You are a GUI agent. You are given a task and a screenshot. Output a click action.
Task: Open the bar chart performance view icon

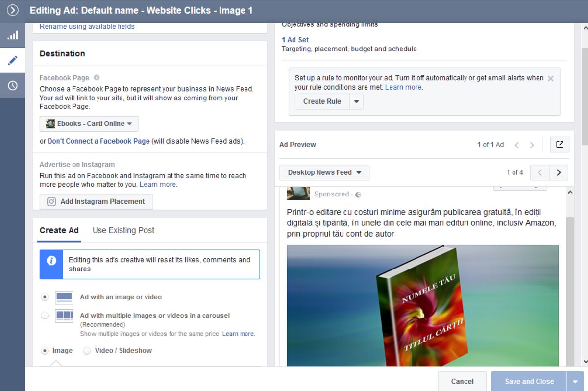point(12,35)
